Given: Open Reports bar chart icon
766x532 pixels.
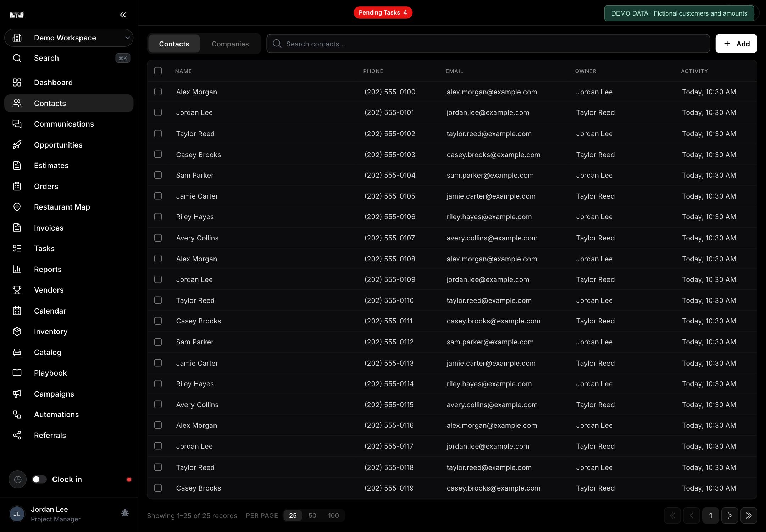Looking at the screenshot, I should [17, 270].
